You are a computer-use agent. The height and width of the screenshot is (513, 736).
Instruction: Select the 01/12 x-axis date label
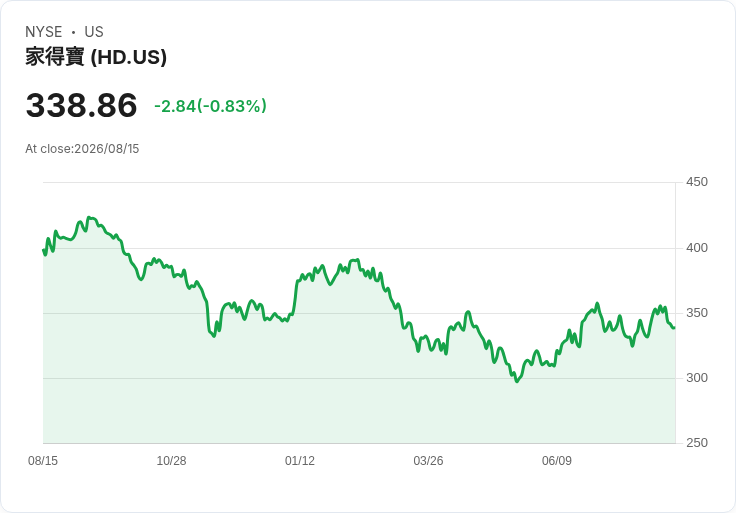tap(300, 461)
